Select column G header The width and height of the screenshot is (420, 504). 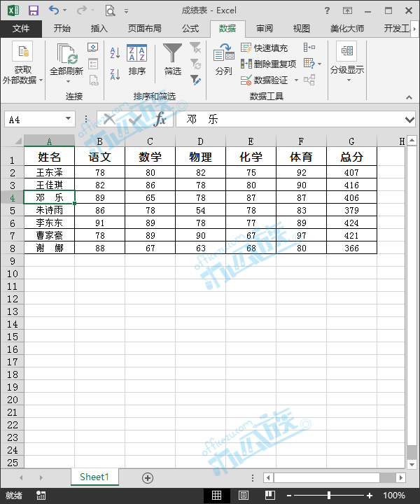click(351, 141)
